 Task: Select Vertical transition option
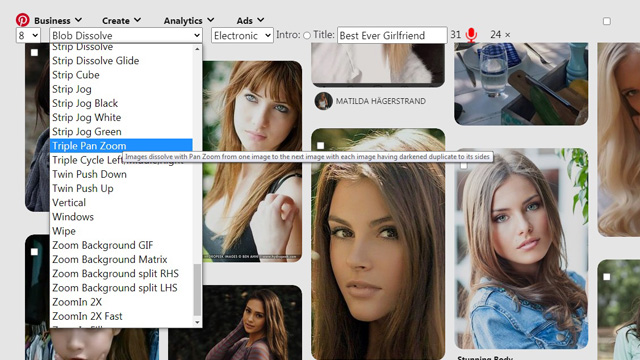(121, 203)
